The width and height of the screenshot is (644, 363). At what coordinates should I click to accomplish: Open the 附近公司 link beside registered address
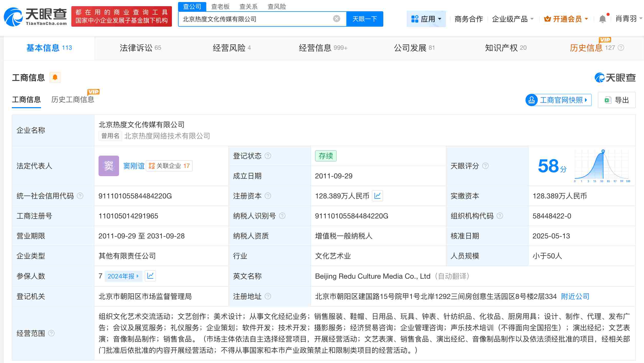point(575,297)
